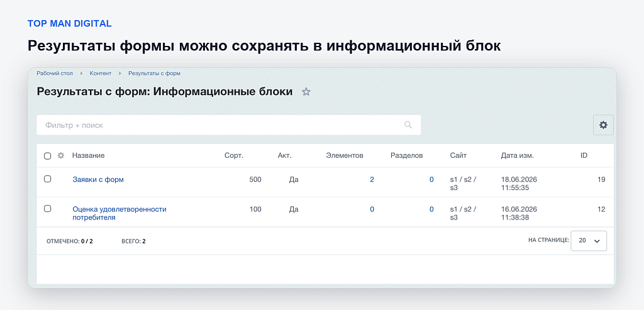Expand arrow after 'Рабочий стол' breadcrumb

81,73
